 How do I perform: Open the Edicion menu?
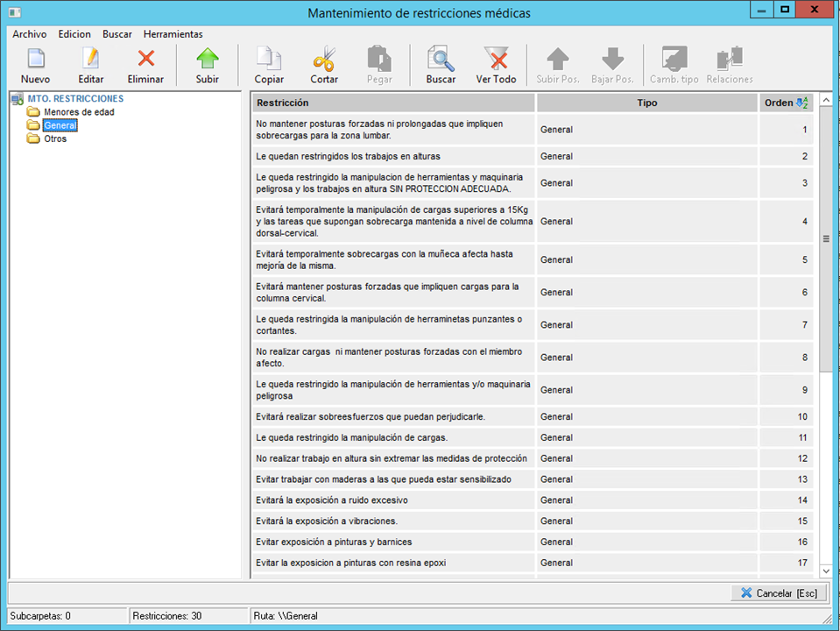tap(74, 34)
